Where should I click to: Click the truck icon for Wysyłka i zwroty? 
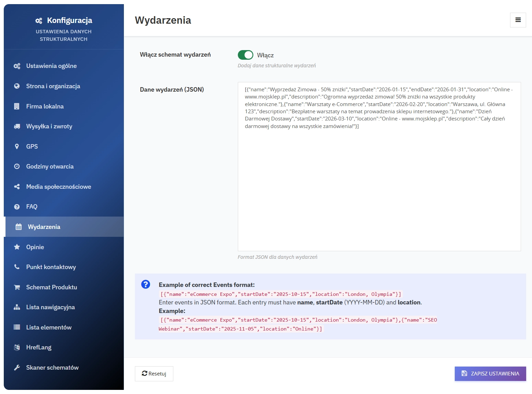[17, 126]
